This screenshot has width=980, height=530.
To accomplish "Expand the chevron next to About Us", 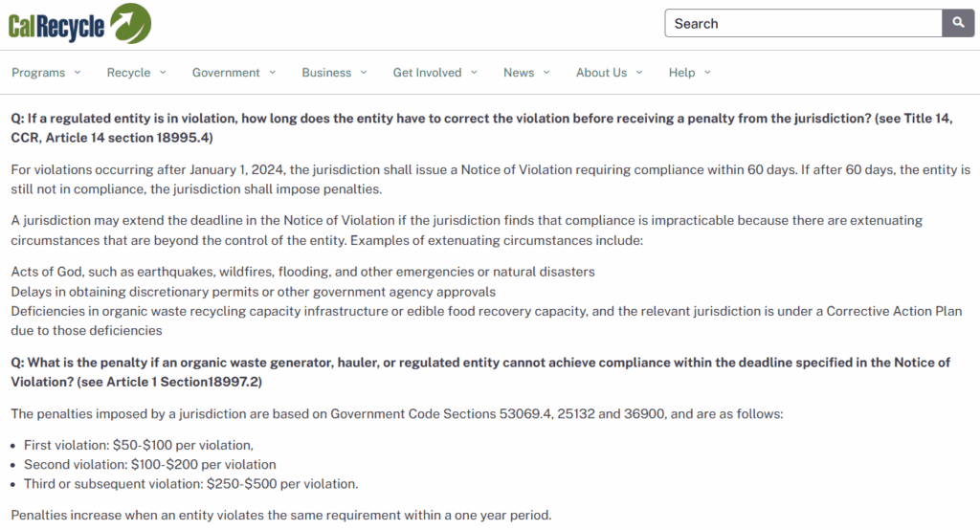I will click(639, 73).
